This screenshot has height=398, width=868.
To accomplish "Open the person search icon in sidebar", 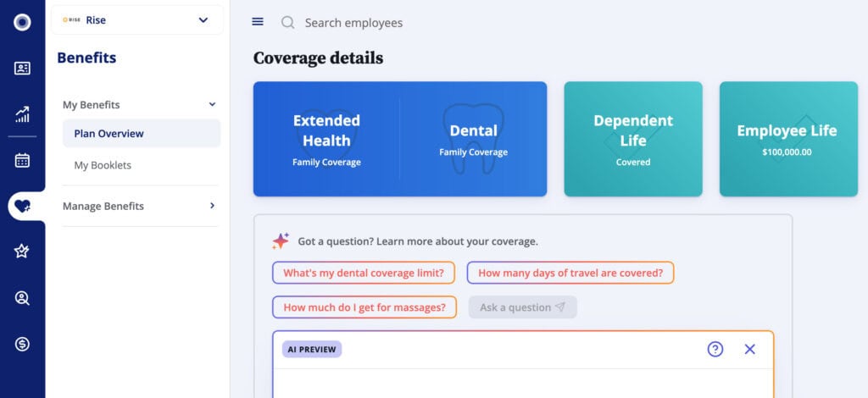I will point(22,297).
